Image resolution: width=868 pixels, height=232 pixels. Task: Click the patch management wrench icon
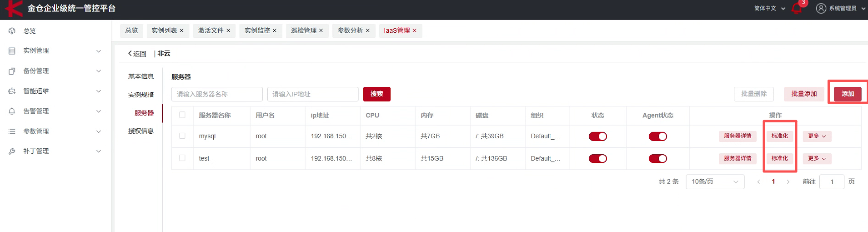[x=12, y=151]
